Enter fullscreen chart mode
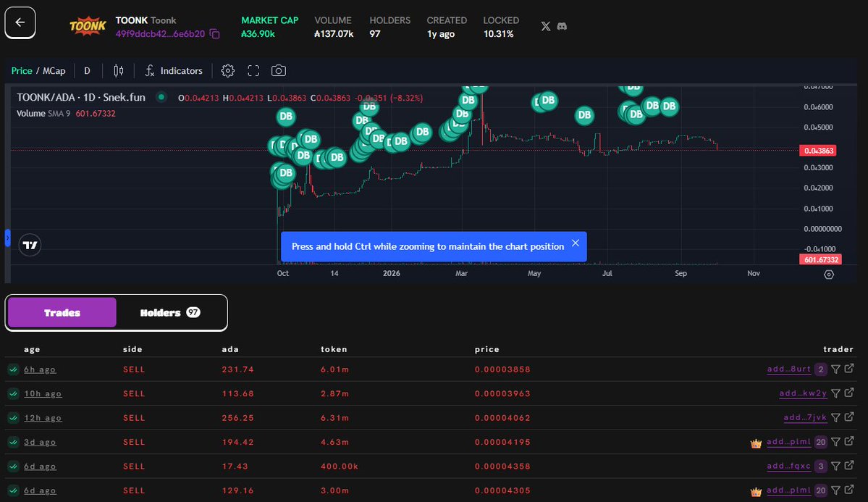 coord(253,70)
